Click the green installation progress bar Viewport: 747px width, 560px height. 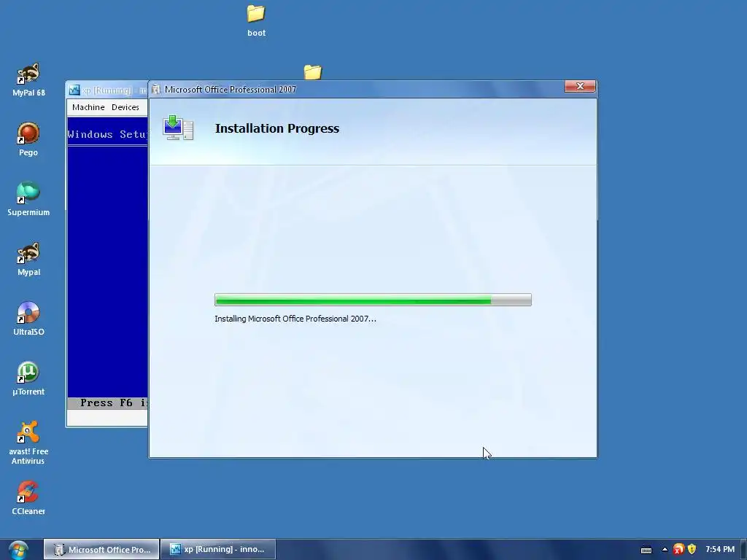[x=373, y=300]
